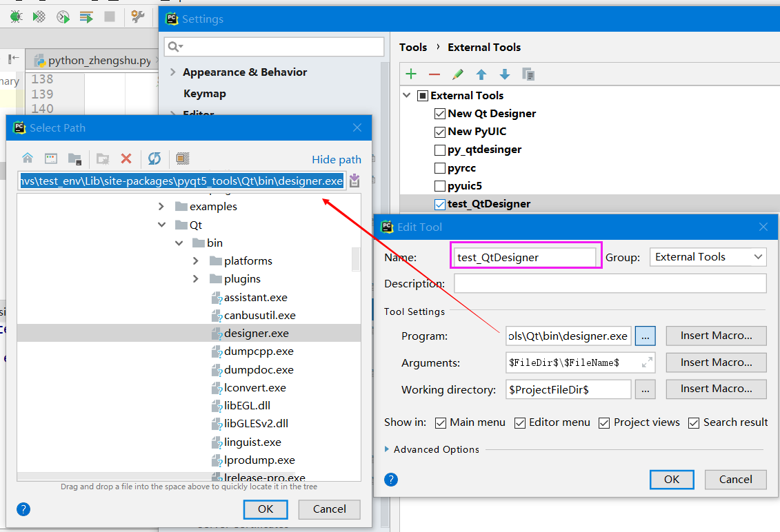This screenshot has height=532, width=780.
Task: Toggle the Project views checkbox
Action: 604,423
